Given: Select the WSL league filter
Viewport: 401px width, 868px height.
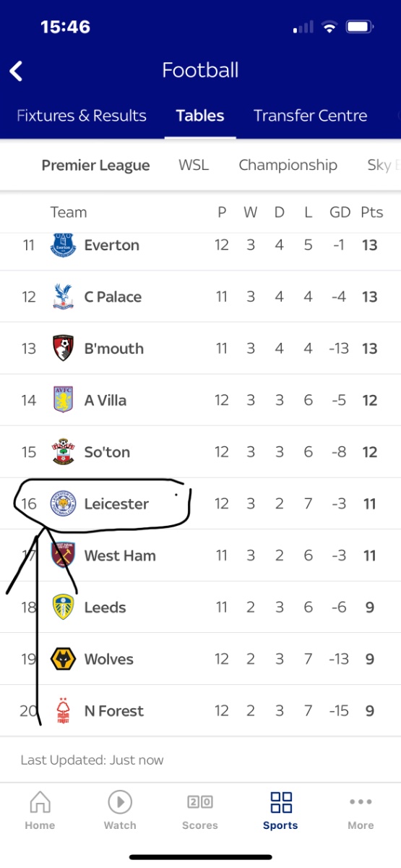Looking at the screenshot, I should click(x=194, y=165).
